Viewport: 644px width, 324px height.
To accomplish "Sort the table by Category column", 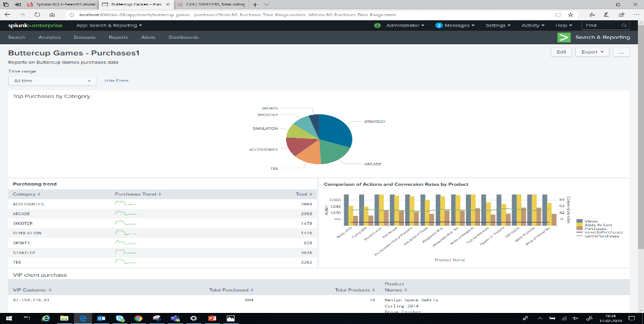I will pos(26,194).
